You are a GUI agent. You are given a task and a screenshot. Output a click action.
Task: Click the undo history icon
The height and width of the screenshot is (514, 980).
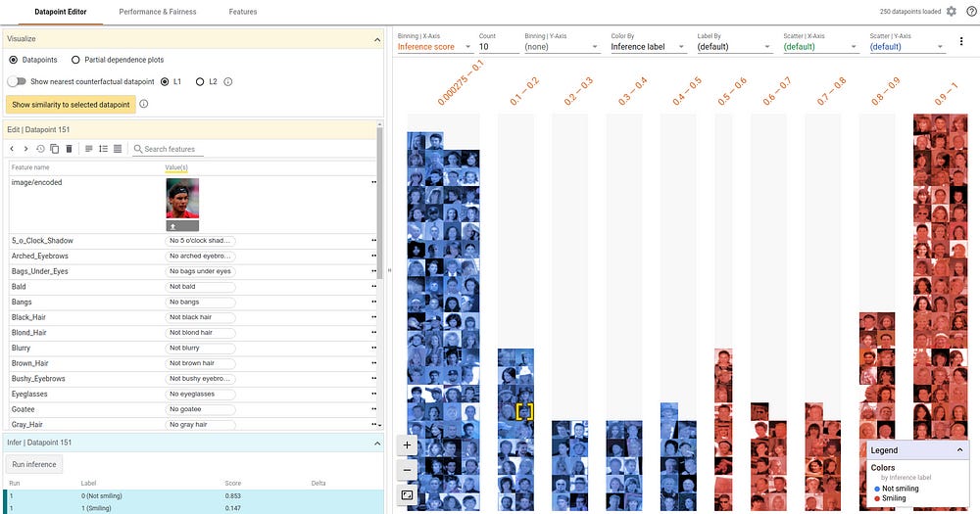click(x=40, y=149)
